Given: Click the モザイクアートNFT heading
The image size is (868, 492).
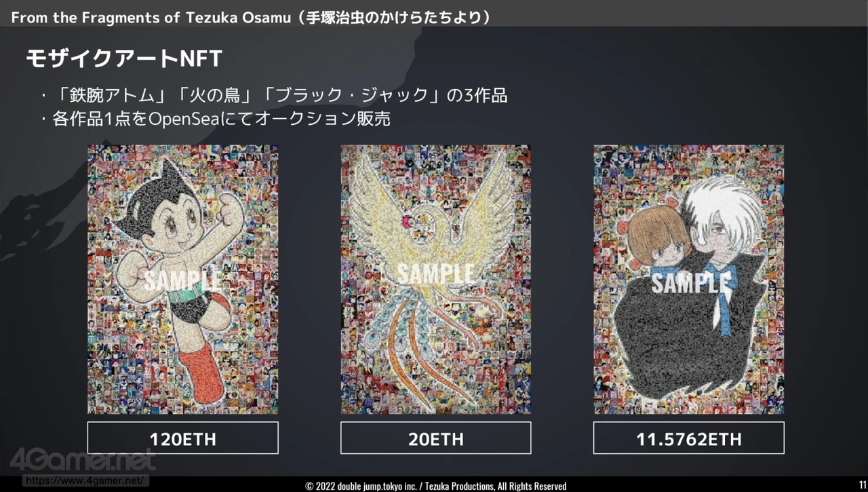Looking at the screenshot, I should click(x=124, y=59).
